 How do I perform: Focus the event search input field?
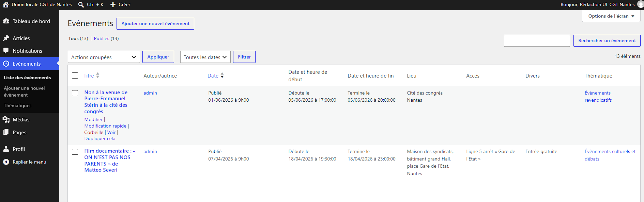click(537, 40)
